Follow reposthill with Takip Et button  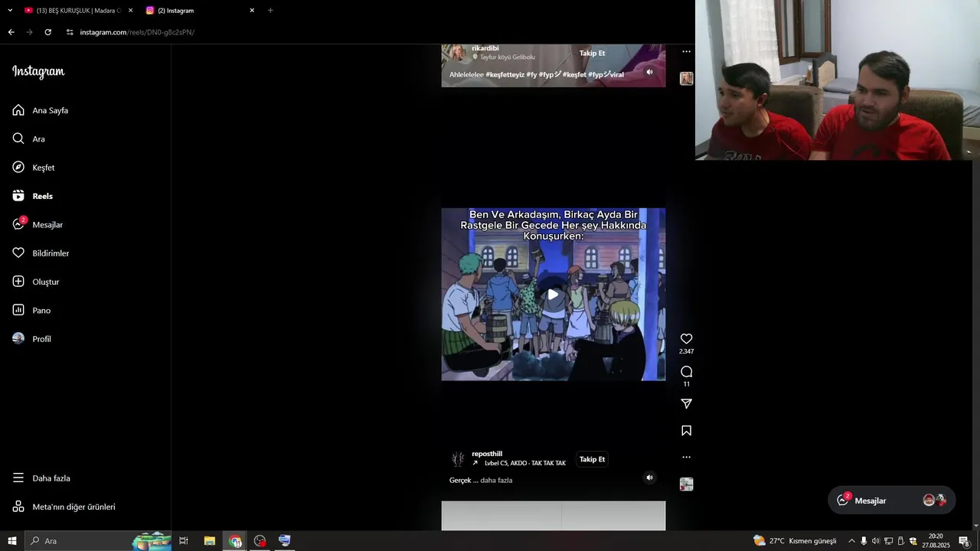pyautogui.click(x=592, y=459)
